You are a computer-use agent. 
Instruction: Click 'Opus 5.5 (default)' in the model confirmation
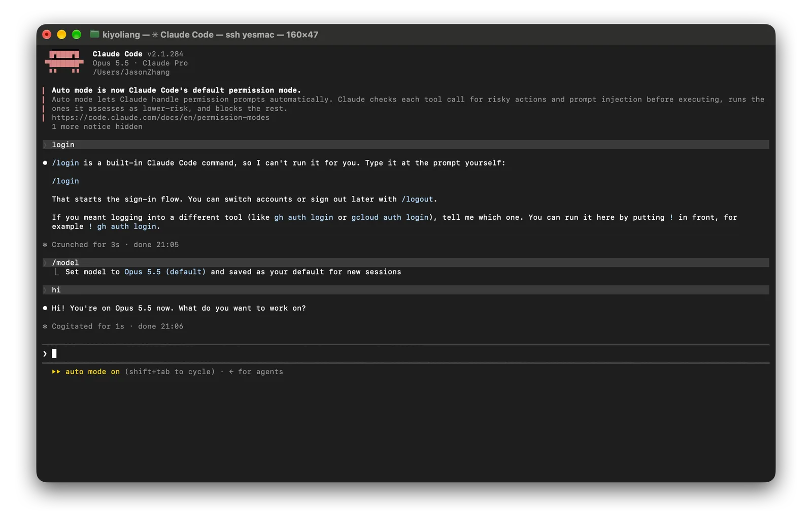click(165, 272)
